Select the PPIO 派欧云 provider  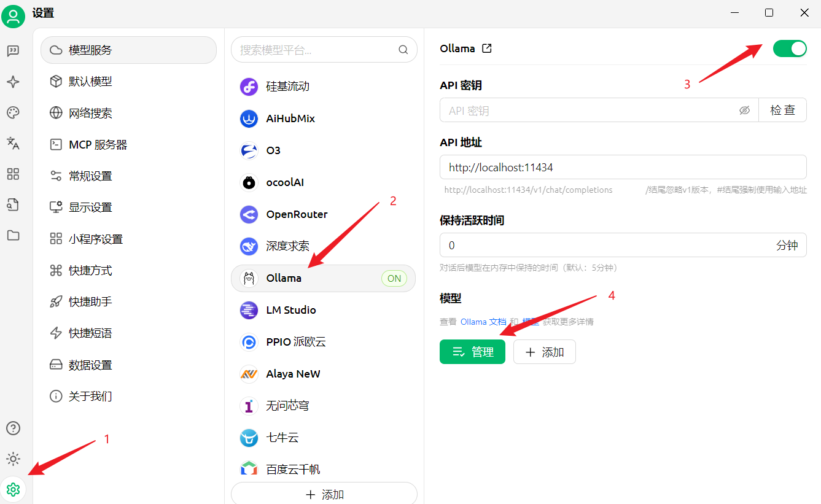coord(324,342)
